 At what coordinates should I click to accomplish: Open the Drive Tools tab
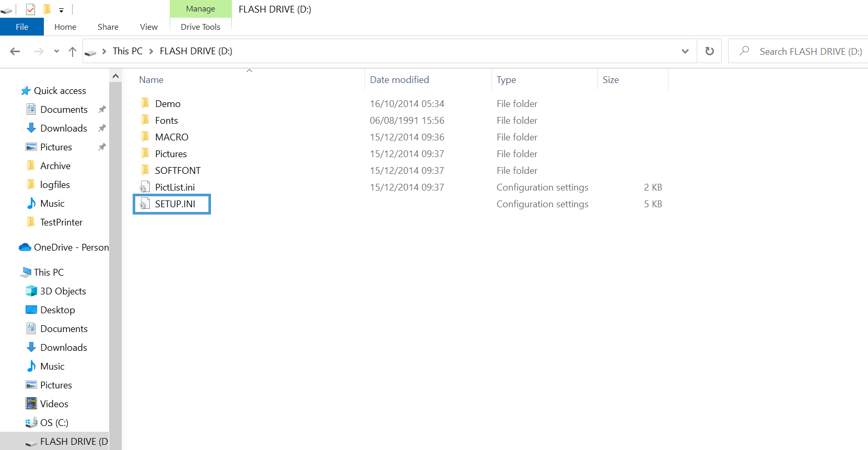coord(201,27)
